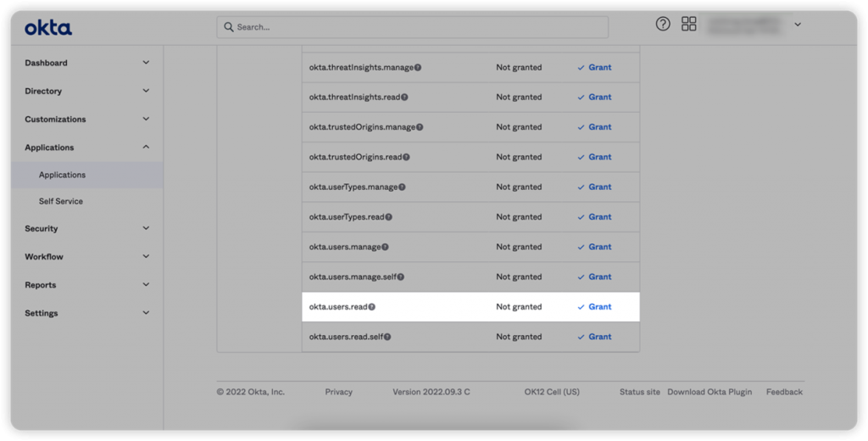The width and height of the screenshot is (868, 441).
Task: Click Not granted status for okta.users.manage
Action: (x=519, y=247)
